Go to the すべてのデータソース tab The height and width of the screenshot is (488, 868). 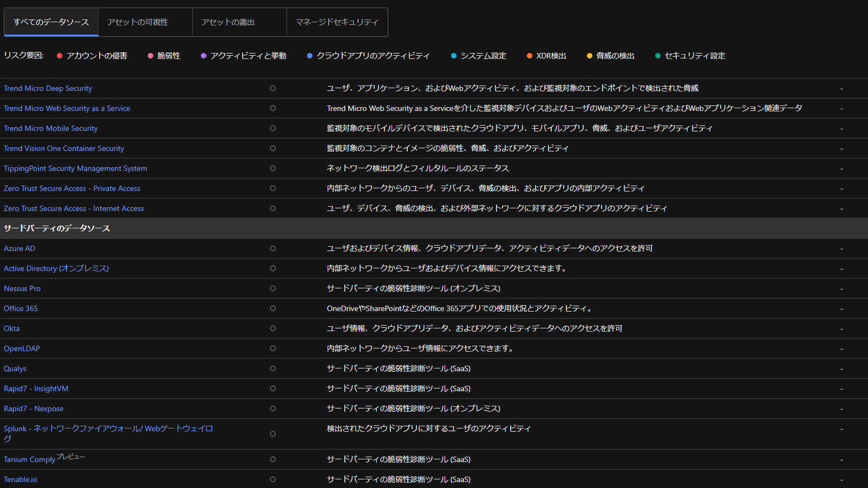click(51, 22)
